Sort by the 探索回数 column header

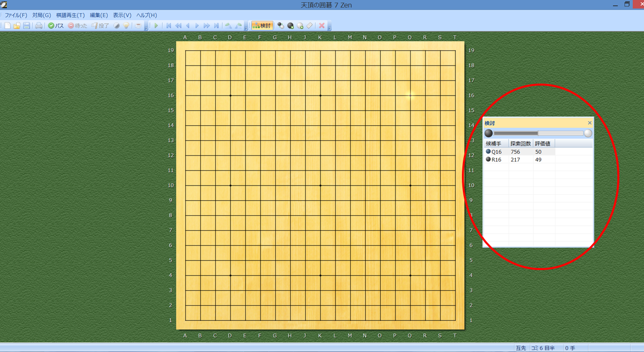pyautogui.click(x=520, y=144)
